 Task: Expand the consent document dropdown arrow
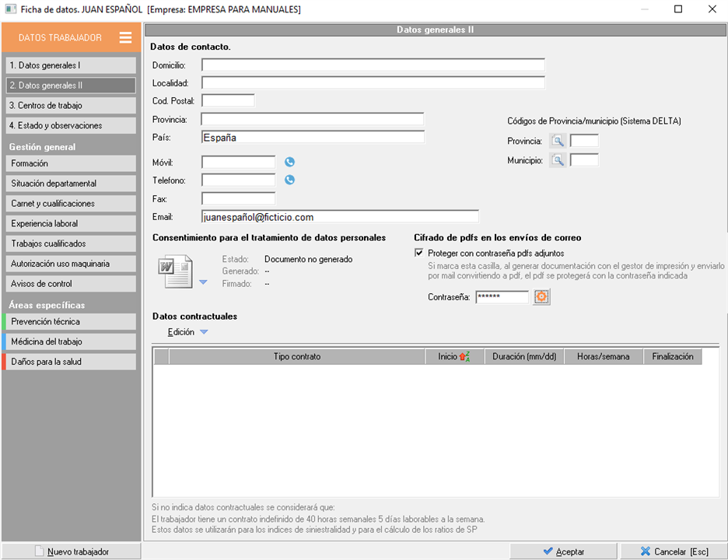(x=203, y=282)
